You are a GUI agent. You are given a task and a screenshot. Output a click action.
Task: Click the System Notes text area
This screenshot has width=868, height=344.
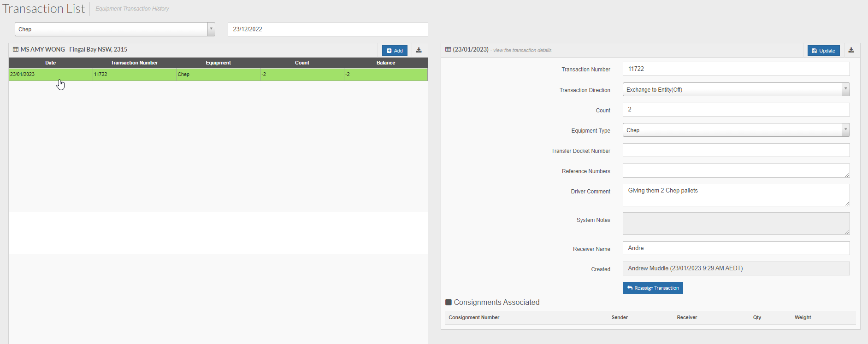point(736,223)
